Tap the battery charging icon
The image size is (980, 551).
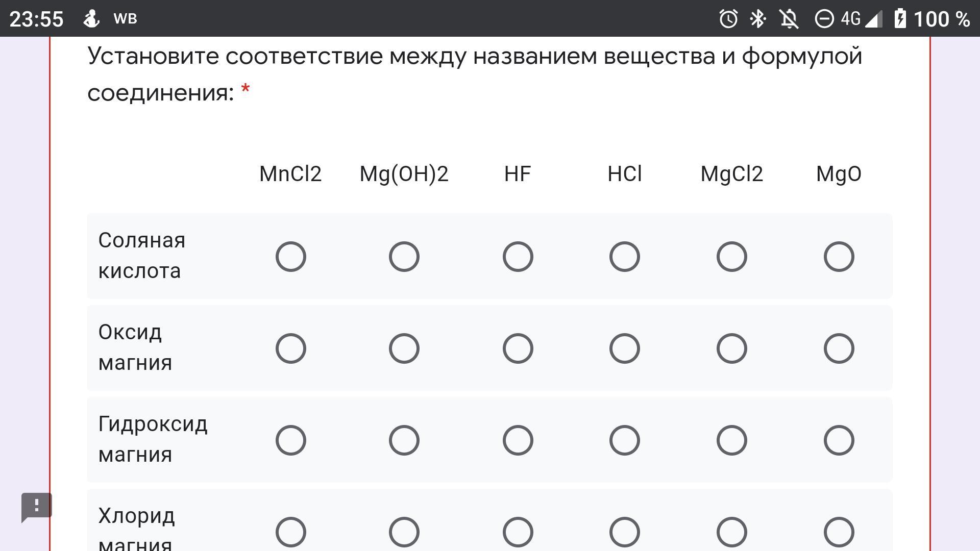click(x=900, y=19)
